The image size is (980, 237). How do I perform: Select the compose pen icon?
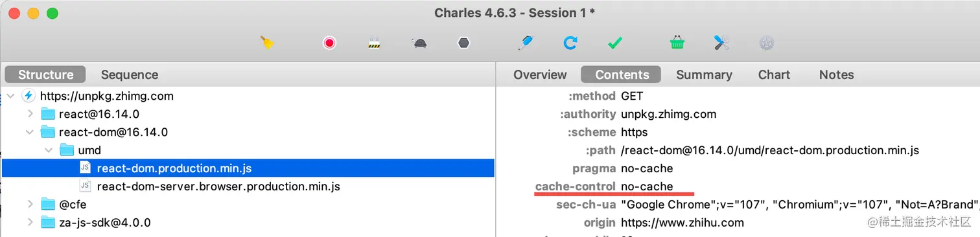[x=525, y=43]
